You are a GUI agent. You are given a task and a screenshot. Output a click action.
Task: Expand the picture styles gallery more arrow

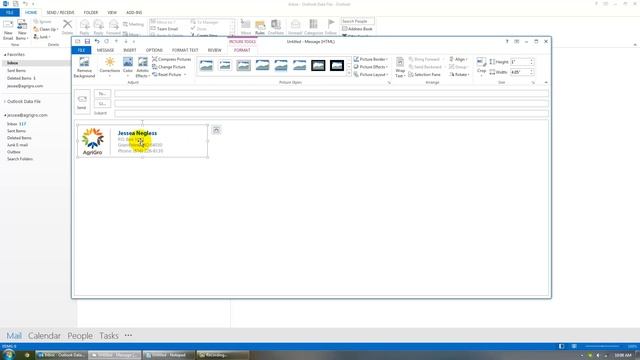(x=349, y=73)
